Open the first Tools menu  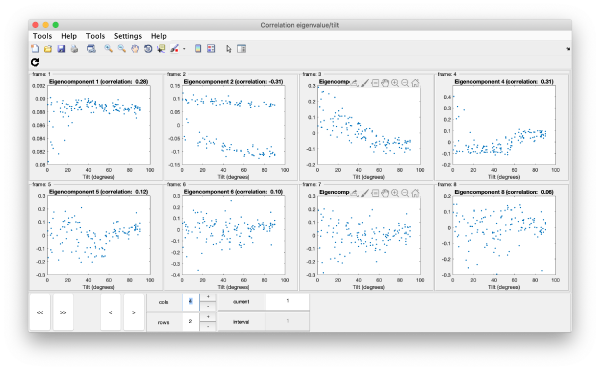(x=42, y=36)
